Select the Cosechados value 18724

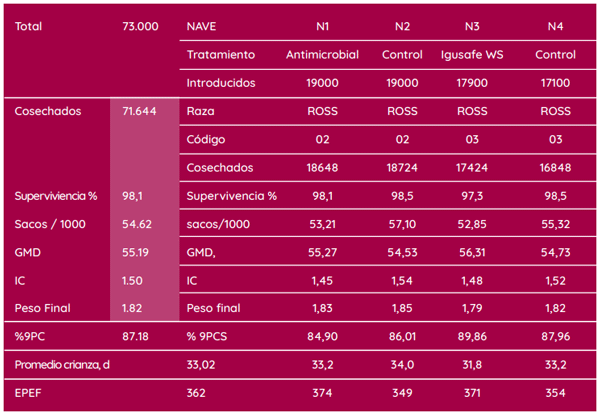pos(402,167)
